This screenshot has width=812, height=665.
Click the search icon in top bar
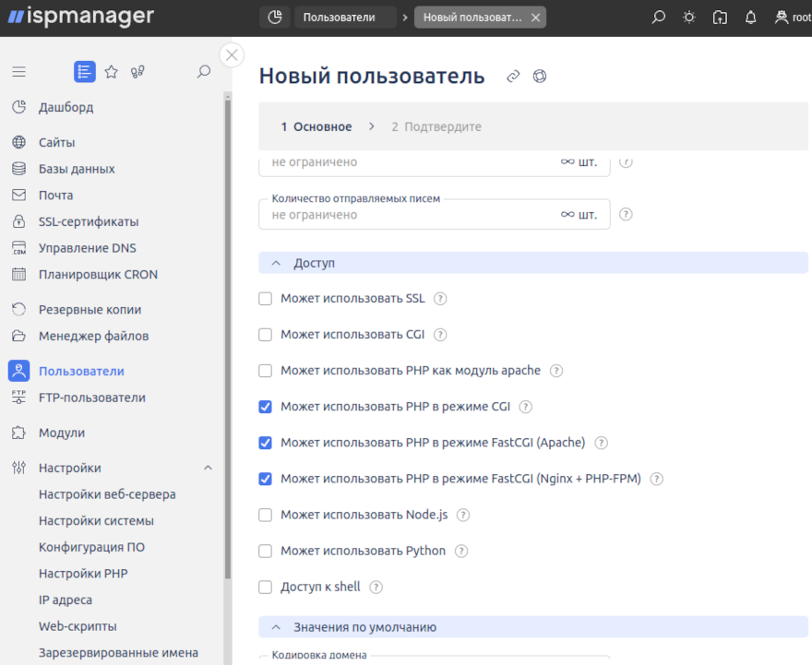(658, 18)
